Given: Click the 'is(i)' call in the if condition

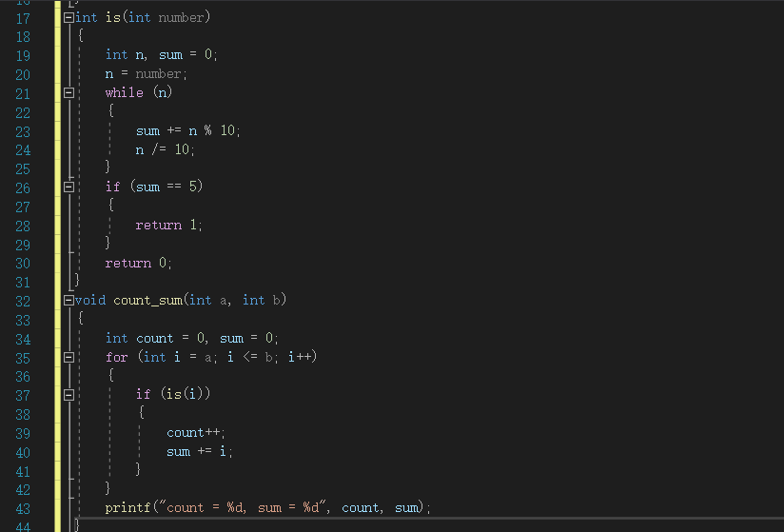Looking at the screenshot, I should 186,394.
